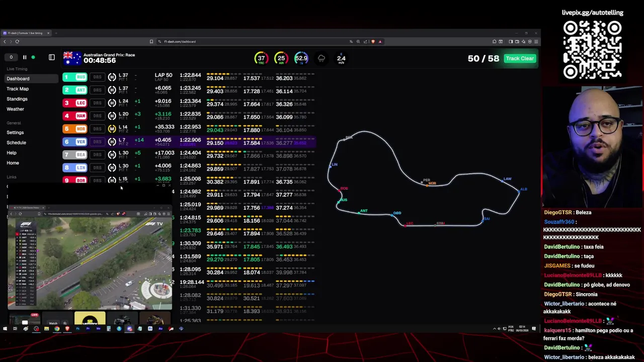Click the hard tyre icon in VER row
The height and width of the screenshot is (362, 644).
(x=112, y=142)
